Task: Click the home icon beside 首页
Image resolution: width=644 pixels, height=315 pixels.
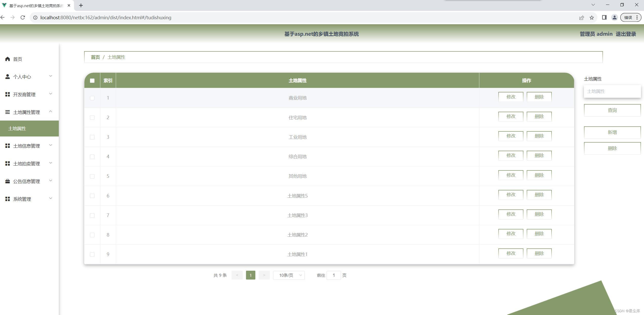Action: pyautogui.click(x=7, y=59)
